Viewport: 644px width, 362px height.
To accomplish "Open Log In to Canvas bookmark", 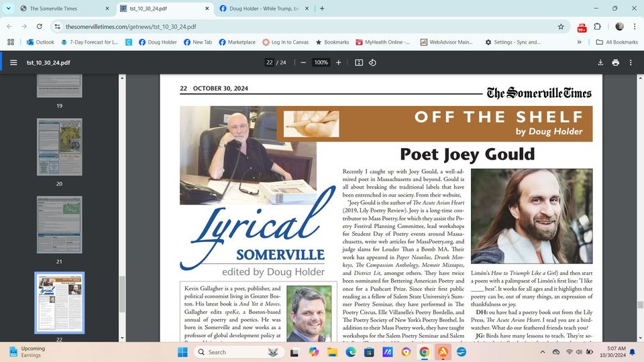I will (x=286, y=42).
